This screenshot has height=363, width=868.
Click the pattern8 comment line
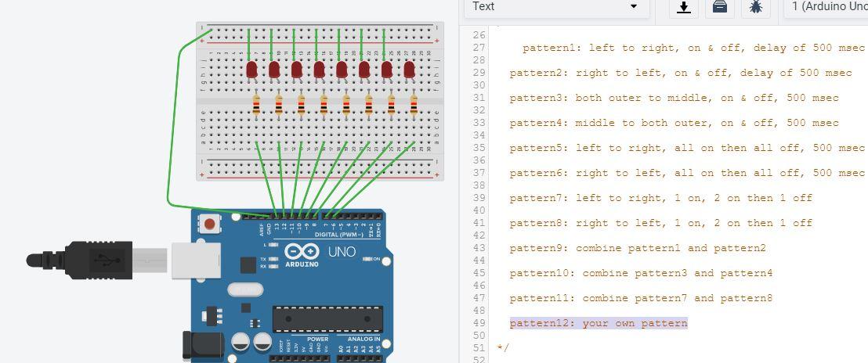(661, 223)
